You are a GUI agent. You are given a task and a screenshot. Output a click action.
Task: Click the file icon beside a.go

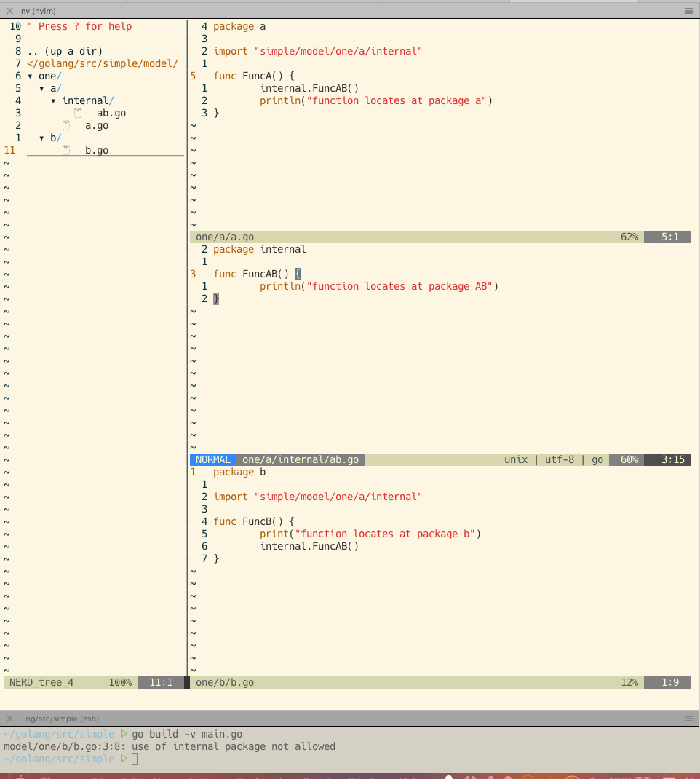[x=66, y=126]
